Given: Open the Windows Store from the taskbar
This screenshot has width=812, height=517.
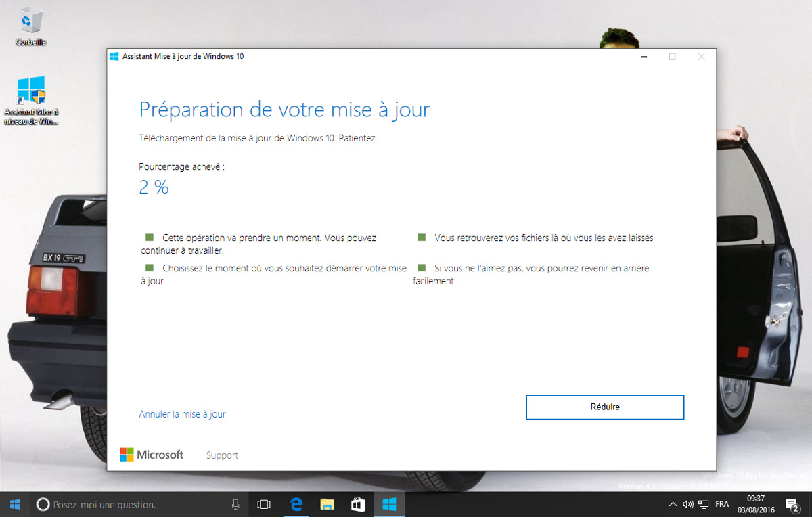Looking at the screenshot, I should coord(358,504).
